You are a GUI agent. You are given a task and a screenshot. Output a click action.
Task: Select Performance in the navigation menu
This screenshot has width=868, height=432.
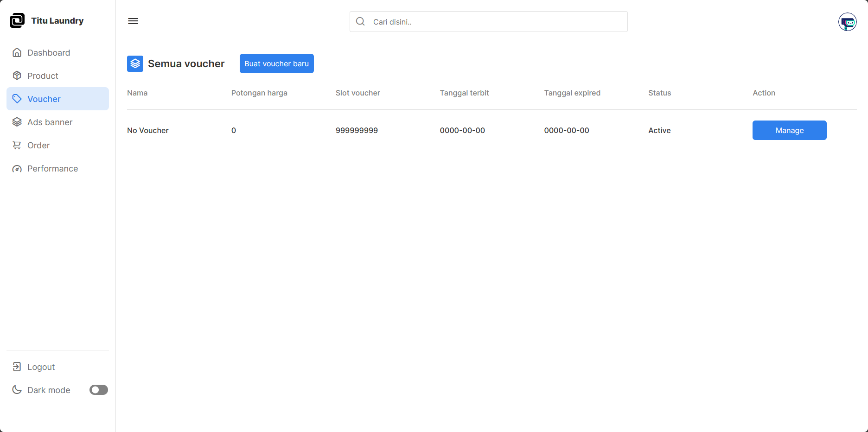coord(52,168)
